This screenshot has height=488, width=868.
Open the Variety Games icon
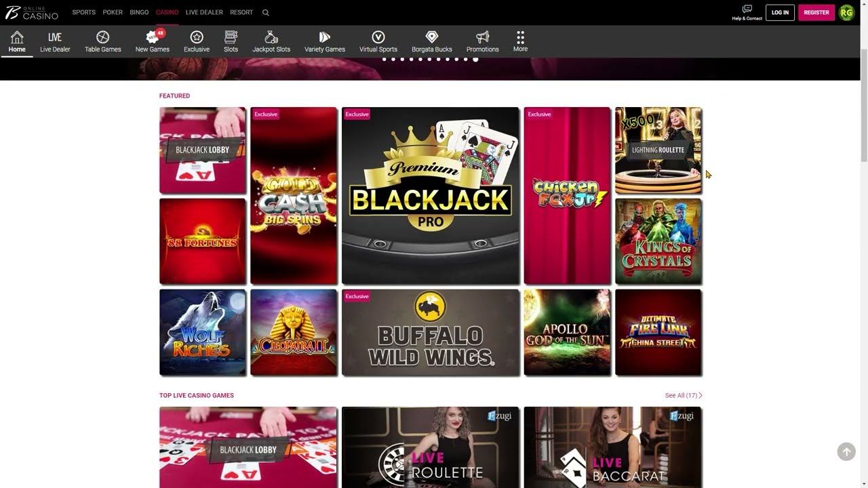click(325, 41)
